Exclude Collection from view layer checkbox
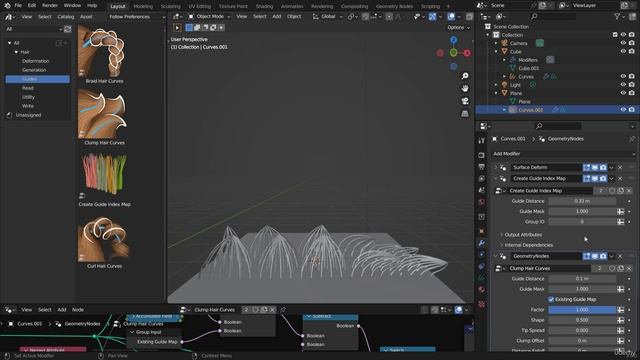Viewport: 640px width, 360px height. 615,35
